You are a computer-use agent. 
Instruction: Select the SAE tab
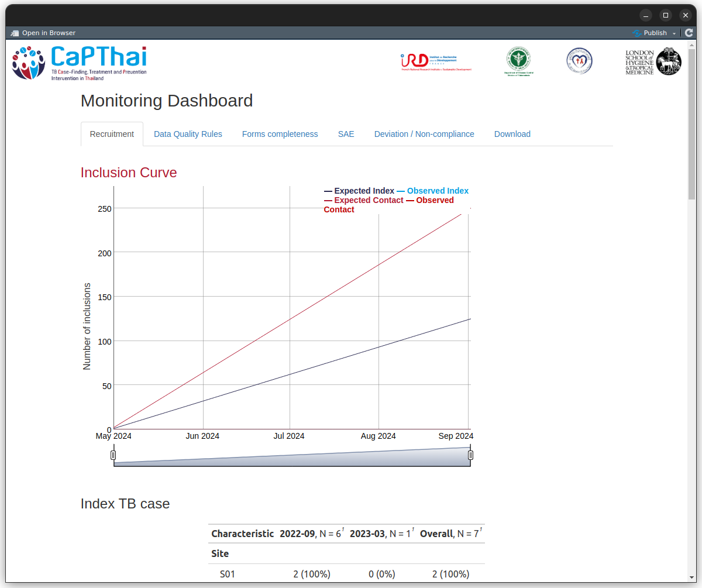(346, 134)
